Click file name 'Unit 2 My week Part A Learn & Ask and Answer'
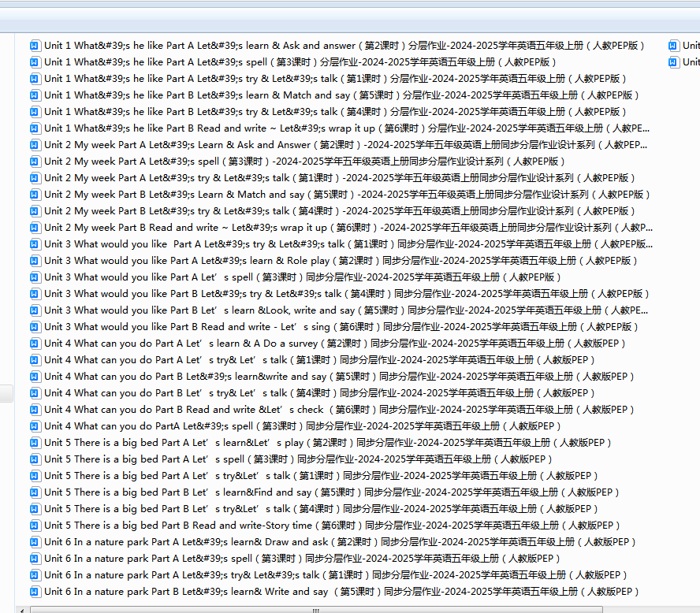The image size is (700, 613). 345,145
